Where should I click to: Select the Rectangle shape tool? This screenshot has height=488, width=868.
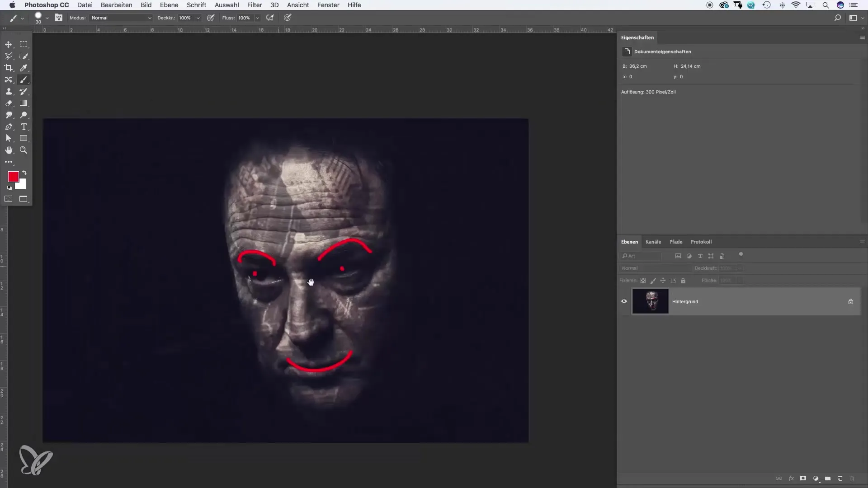tap(24, 138)
